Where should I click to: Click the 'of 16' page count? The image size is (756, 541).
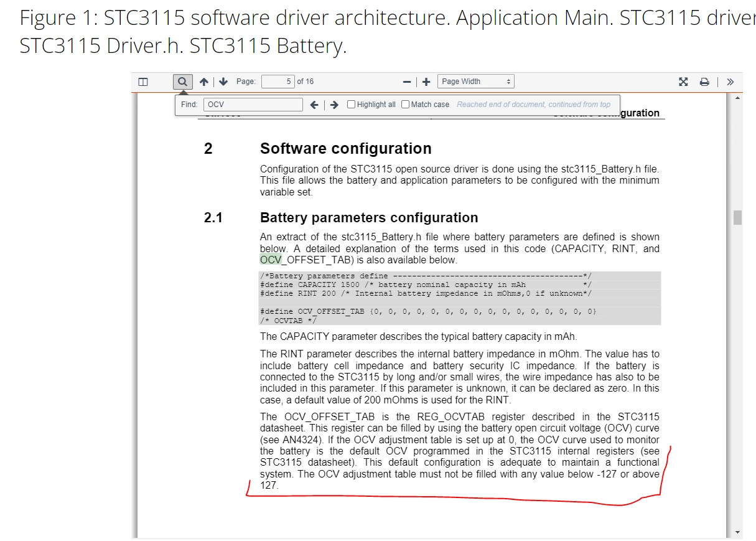click(306, 82)
